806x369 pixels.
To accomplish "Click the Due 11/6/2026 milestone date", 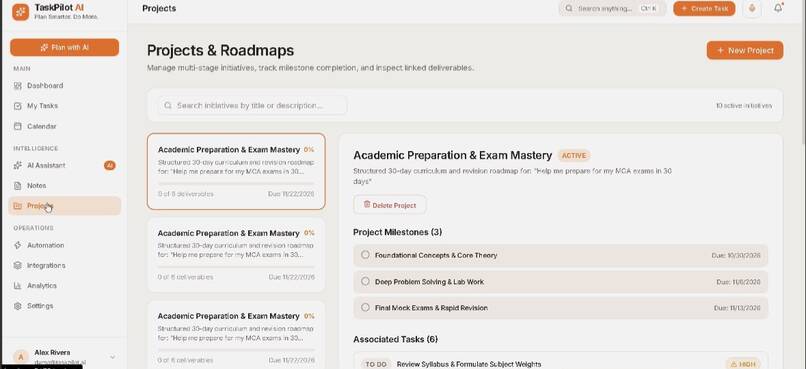I will click(739, 282).
